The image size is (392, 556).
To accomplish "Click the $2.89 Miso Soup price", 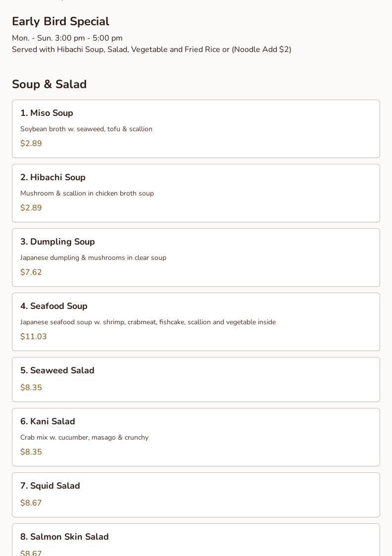I will tap(31, 144).
